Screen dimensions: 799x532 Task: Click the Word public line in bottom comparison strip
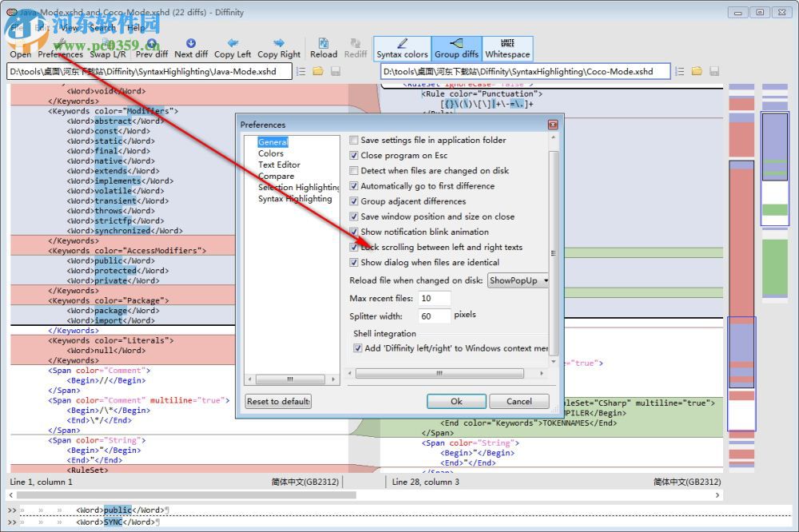click(121, 510)
